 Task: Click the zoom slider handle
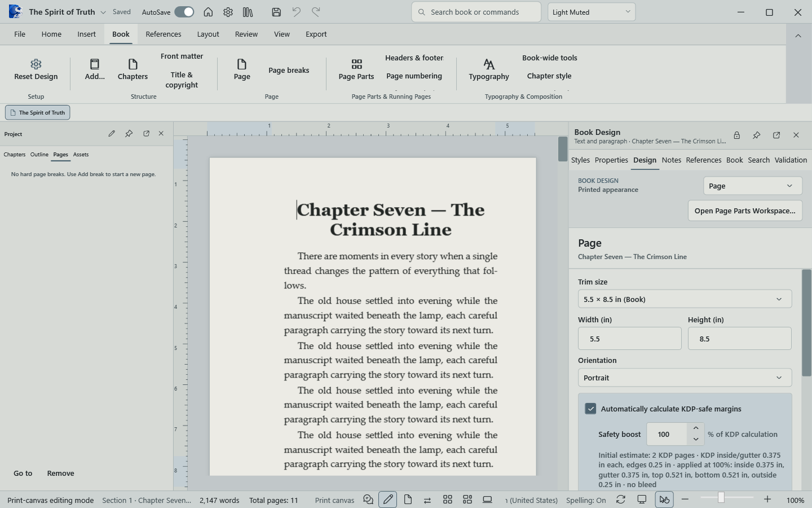click(x=721, y=497)
